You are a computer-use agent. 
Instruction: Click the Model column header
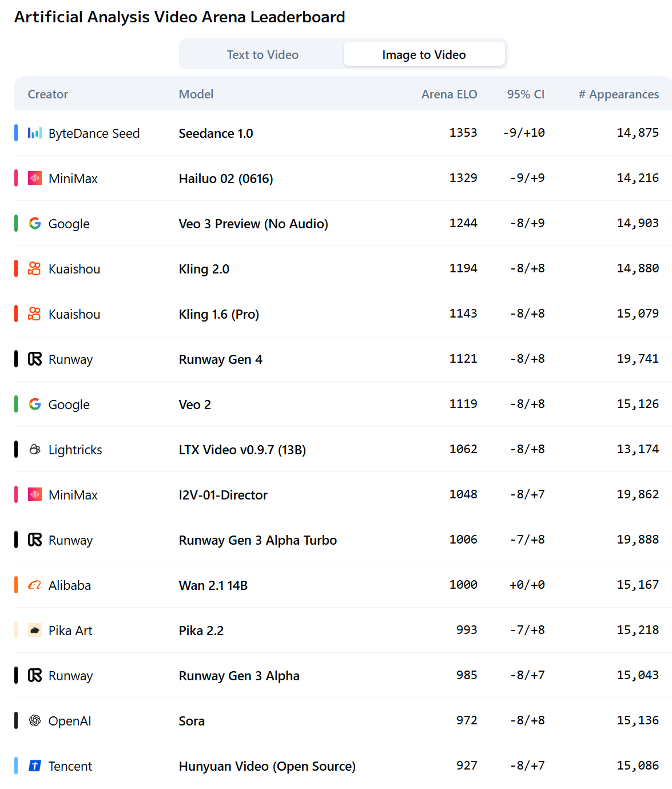click(196, 94)
